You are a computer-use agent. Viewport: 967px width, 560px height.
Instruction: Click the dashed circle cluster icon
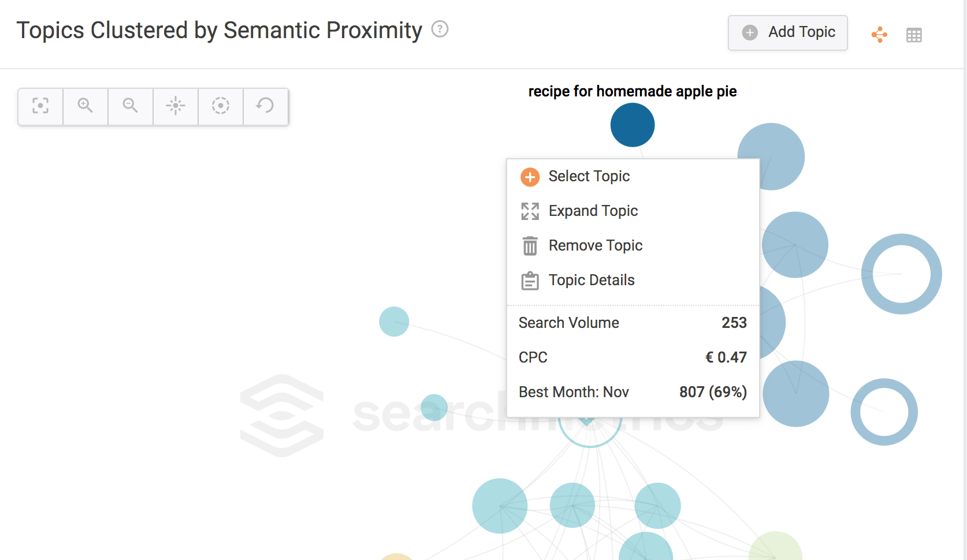221,106
